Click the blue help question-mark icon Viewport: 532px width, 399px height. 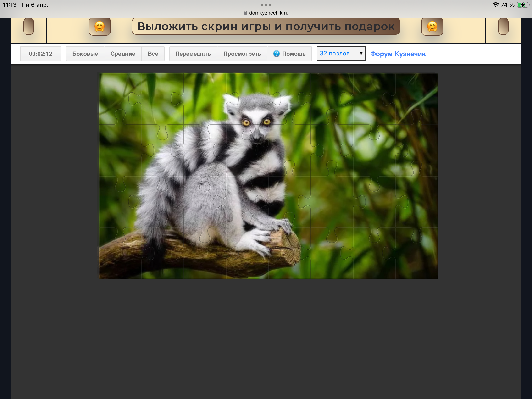coord(276,54)
